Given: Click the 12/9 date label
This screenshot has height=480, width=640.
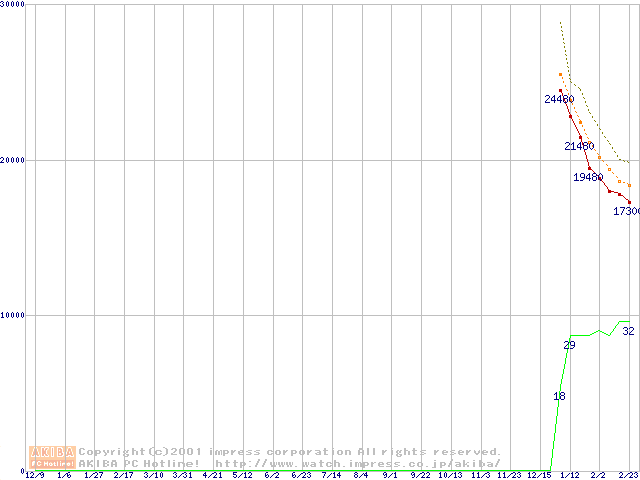Looking at the screenshot, I should [35, 476].
